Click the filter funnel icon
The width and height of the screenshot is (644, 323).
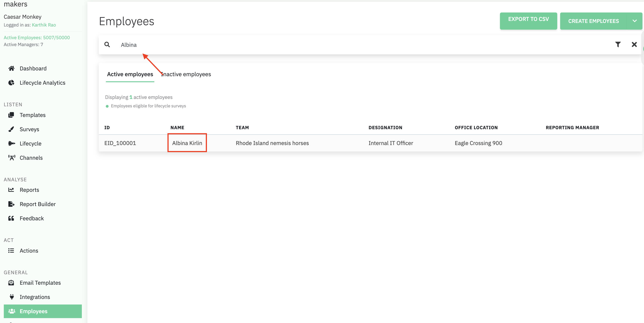coord(618,45)
